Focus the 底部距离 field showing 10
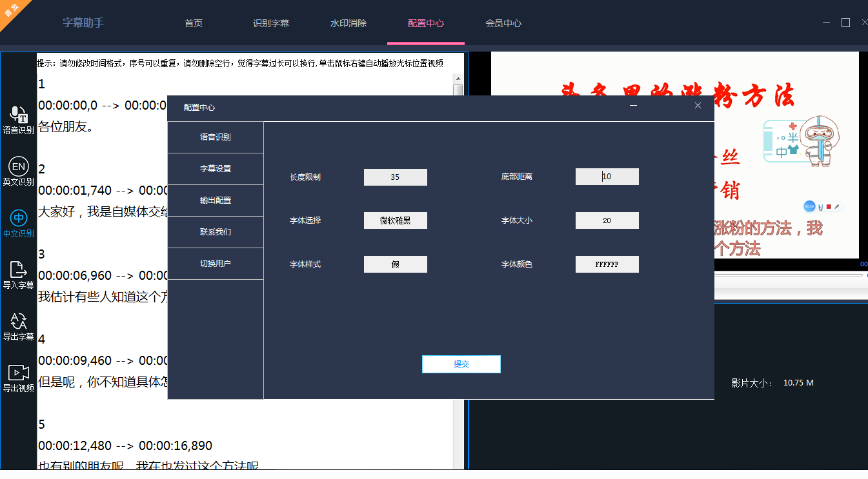The width and height of the screenshot is (868, 479). [x=607, y=177]
